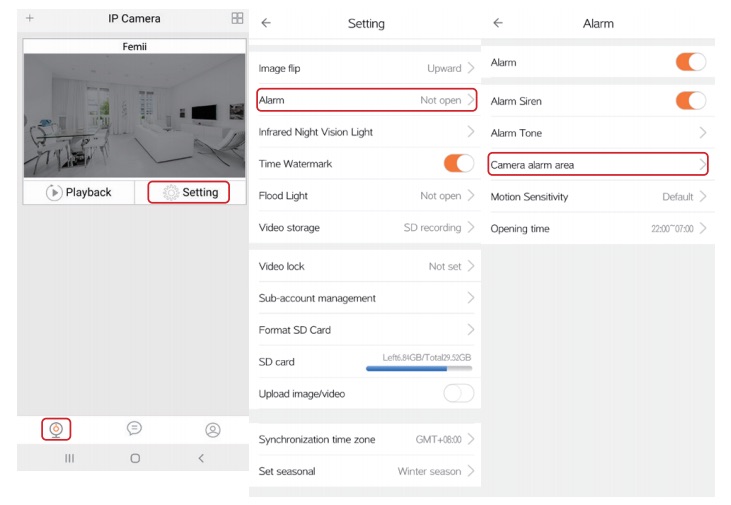The height and width of the screenshot is (505, 731).
Task: Expand Image flip Upward chevron
Action: (471, 68)
